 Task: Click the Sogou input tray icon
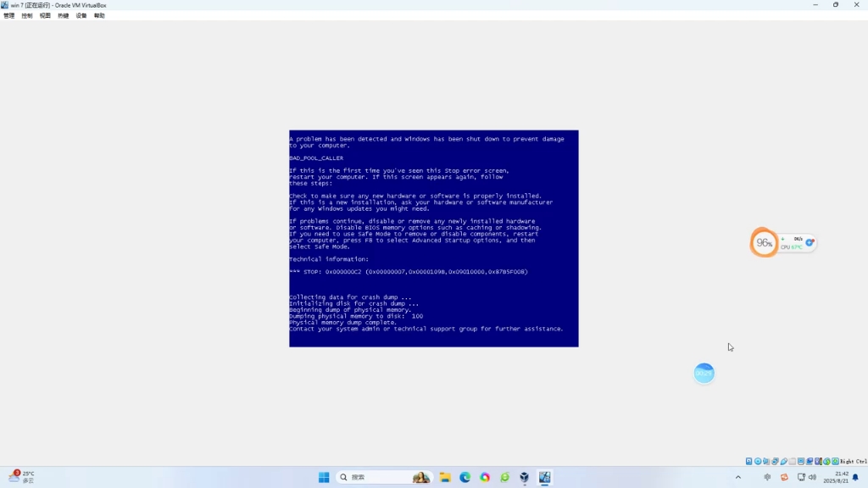pyautogui.click(x=784, y=477)
